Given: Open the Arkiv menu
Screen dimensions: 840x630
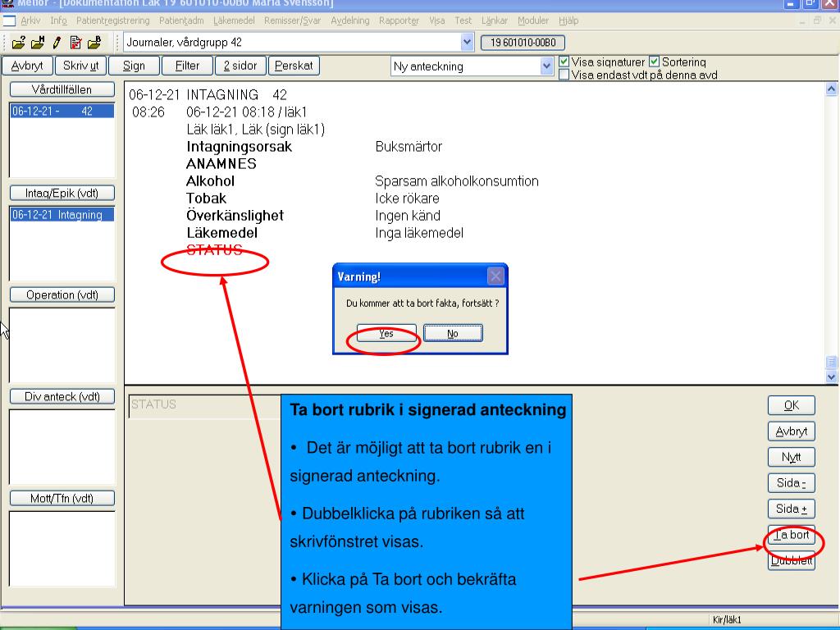Looking at the screenshot, I should click(30, 21).
